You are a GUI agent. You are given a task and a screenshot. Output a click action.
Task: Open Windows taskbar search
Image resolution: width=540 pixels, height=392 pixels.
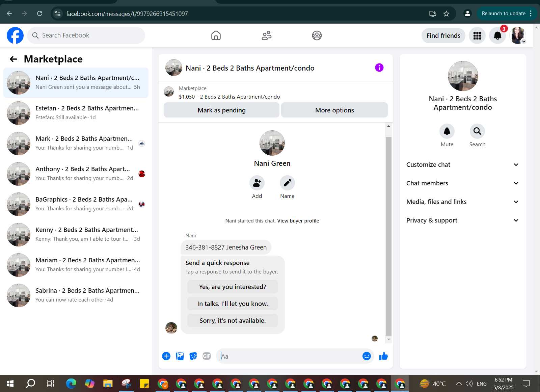click(30, 384)
